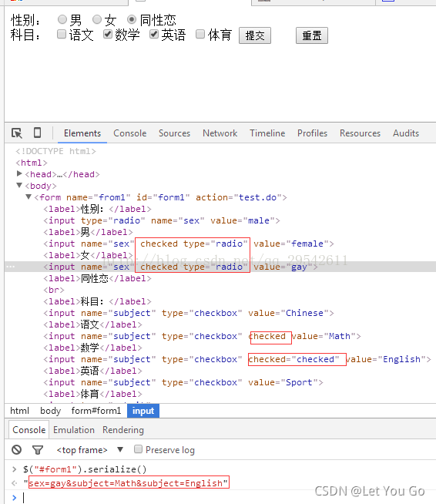Image resolution: width=436 pixels, height=504 pixels.
Task: Select the DOCTYPE html row
Action: [x=55, y=151]
